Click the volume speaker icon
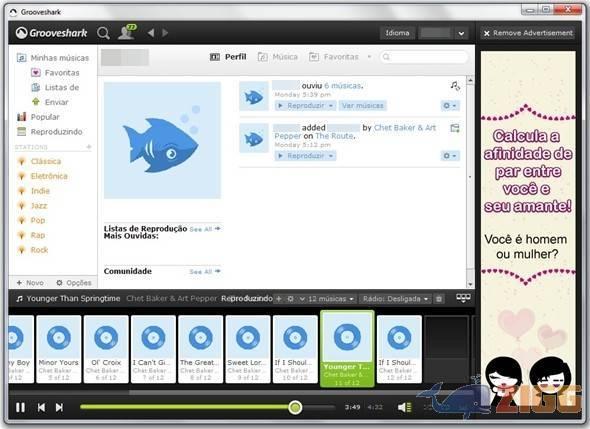Image resolution: width=590 pixels, height=429 pixels. [x=405, y=407]
